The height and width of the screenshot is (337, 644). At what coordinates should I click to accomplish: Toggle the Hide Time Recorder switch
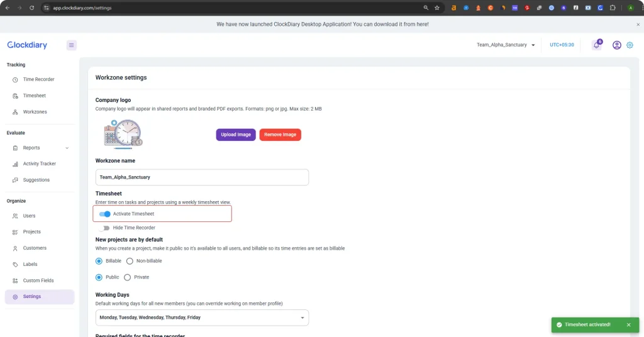point(105,228)
